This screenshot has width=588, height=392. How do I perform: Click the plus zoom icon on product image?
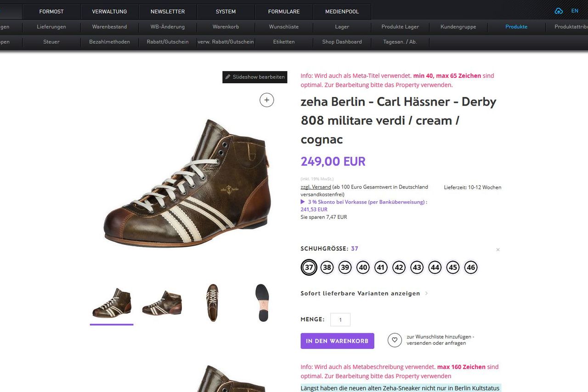(x=266, y=100)
